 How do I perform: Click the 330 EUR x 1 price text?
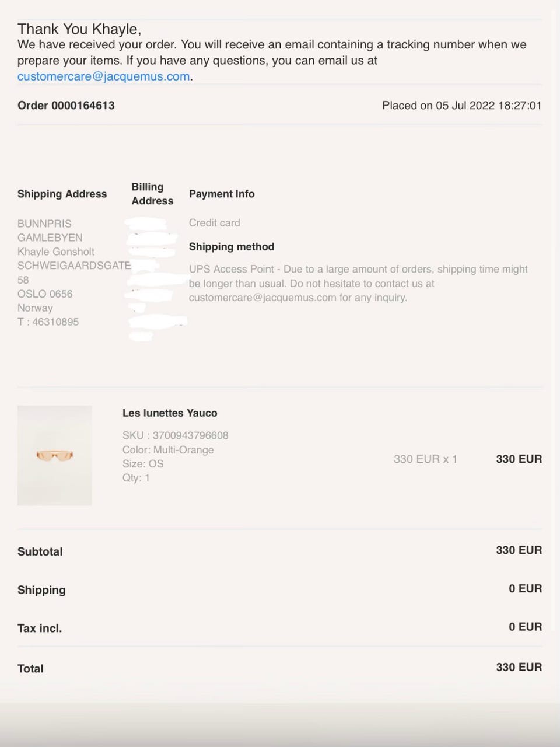pyautogui.click(x=425, y=459)
